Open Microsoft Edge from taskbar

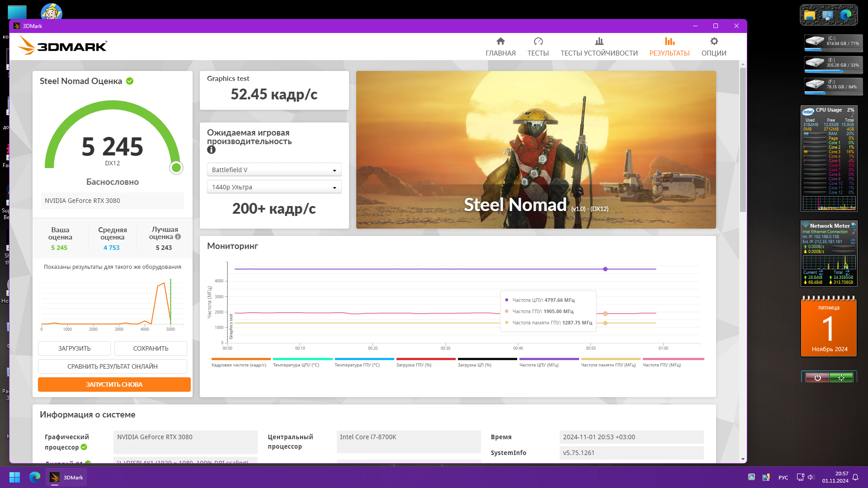click(x=35, y=477)
